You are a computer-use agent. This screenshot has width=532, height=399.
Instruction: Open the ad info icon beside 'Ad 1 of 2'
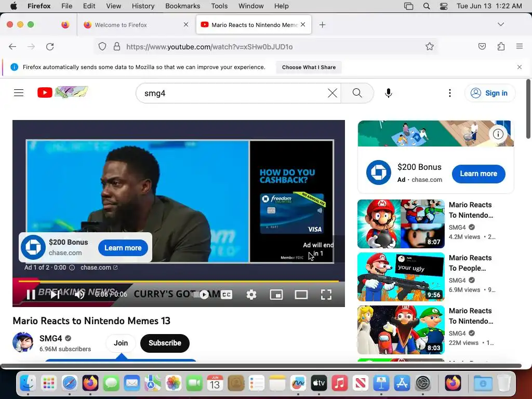click(x=72, y=268)
